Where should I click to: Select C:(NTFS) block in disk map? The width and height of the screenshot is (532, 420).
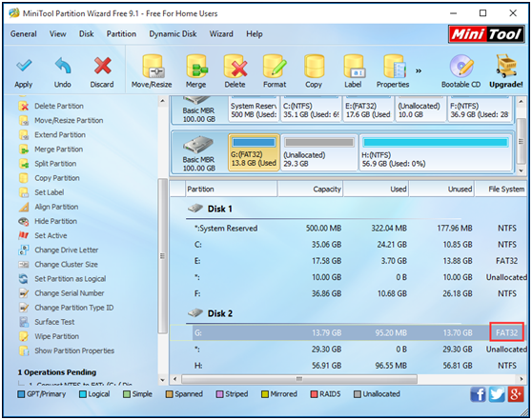(x=311, y=110)
